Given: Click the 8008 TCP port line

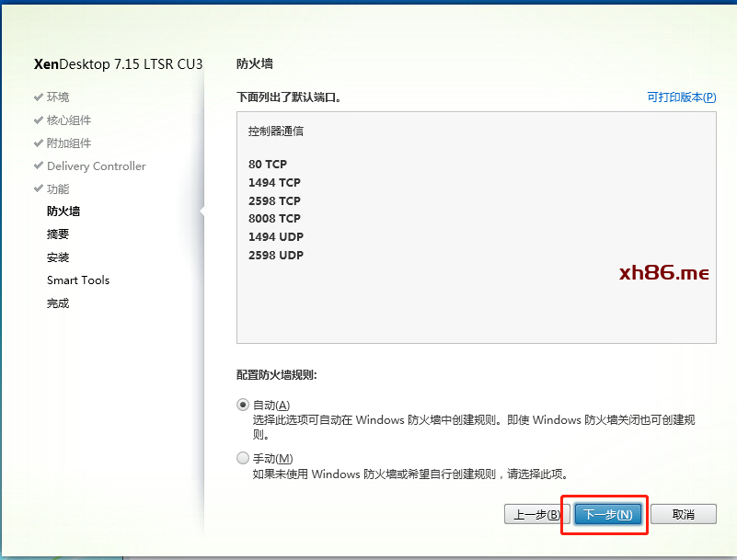Looking at the screenshot, I should point(274,219).
